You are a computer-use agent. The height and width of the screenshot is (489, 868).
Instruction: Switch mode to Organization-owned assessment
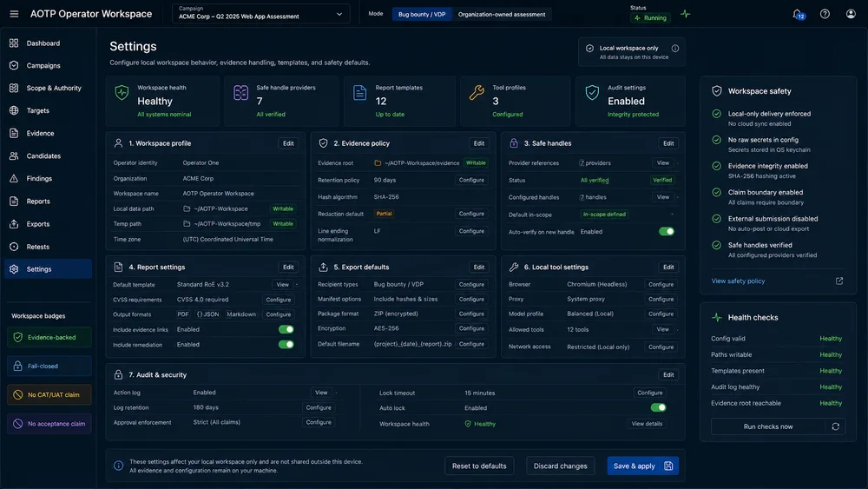click(502, 15)
